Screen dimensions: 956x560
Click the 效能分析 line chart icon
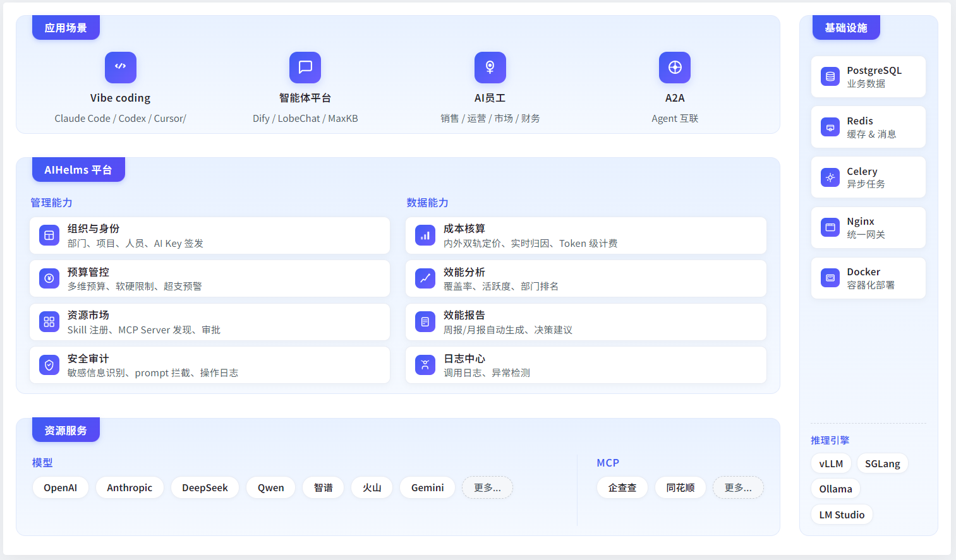425,278
